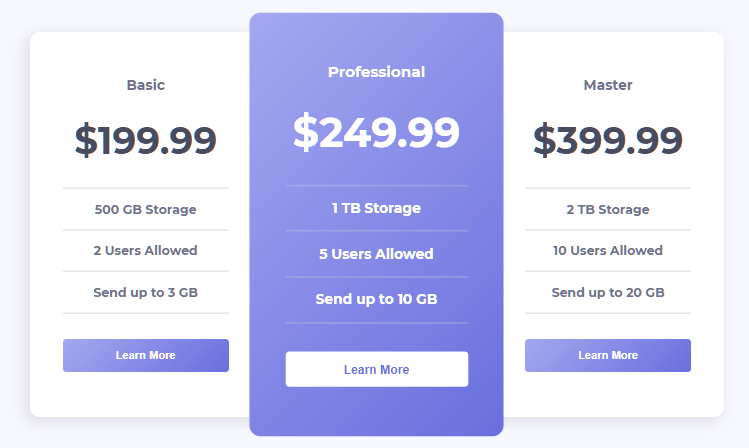
Task: Click the 500 GB Storage feature
Action: [x=146, y=209]
